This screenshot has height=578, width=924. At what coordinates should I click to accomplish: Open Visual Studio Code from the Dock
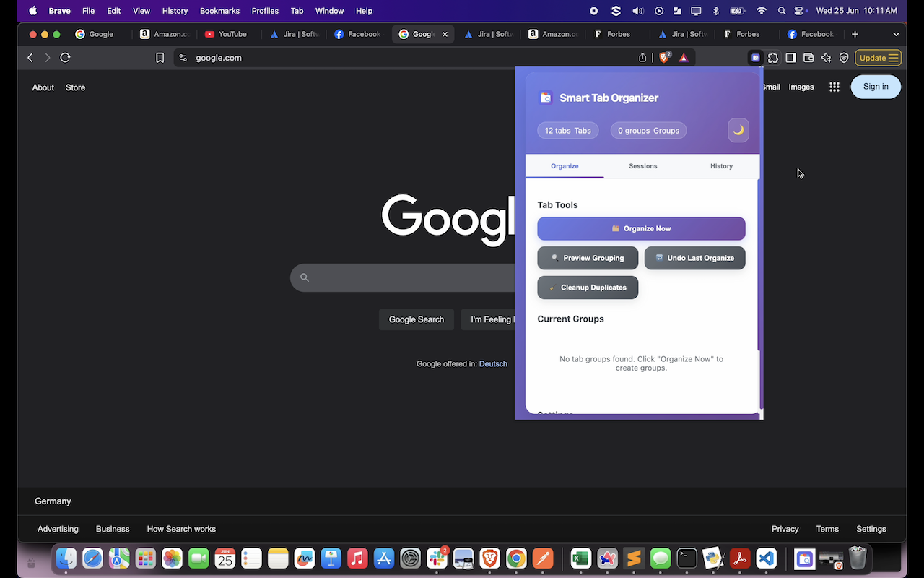point(767,558)
